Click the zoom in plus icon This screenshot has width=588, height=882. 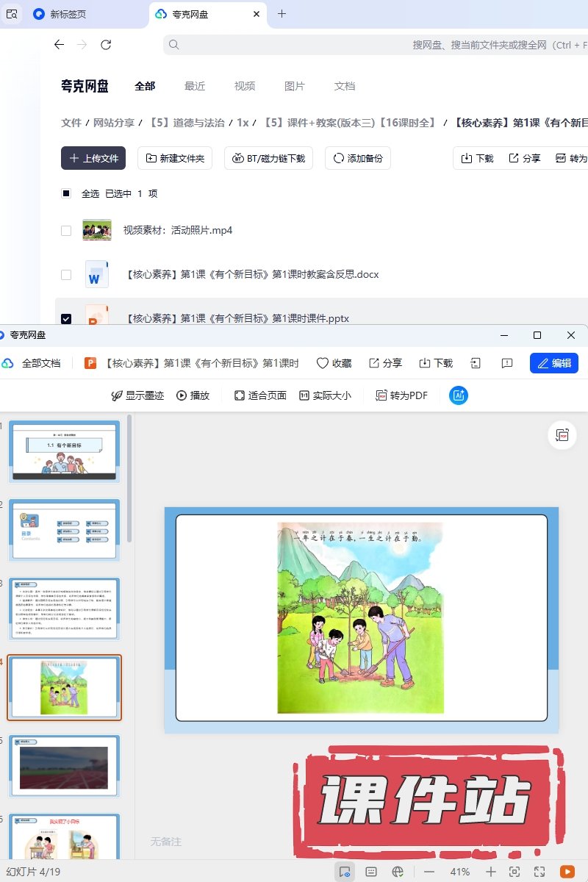tap(491, 871)
